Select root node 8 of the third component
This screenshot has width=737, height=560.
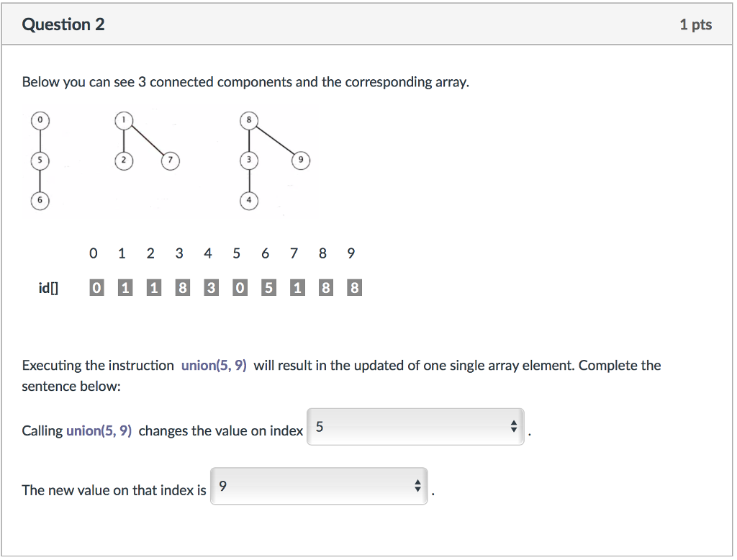248,120
